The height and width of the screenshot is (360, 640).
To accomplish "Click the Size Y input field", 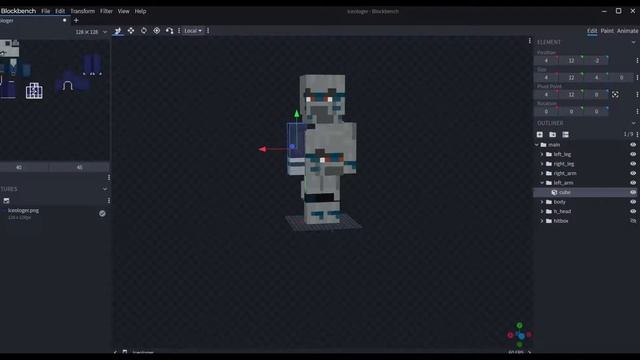I will (x=571, y=77).
